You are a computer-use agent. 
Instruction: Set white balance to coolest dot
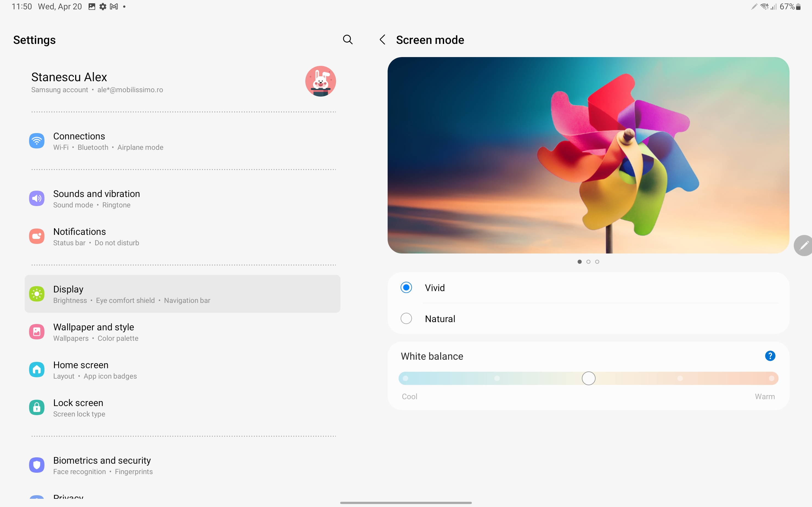point(405,378)
